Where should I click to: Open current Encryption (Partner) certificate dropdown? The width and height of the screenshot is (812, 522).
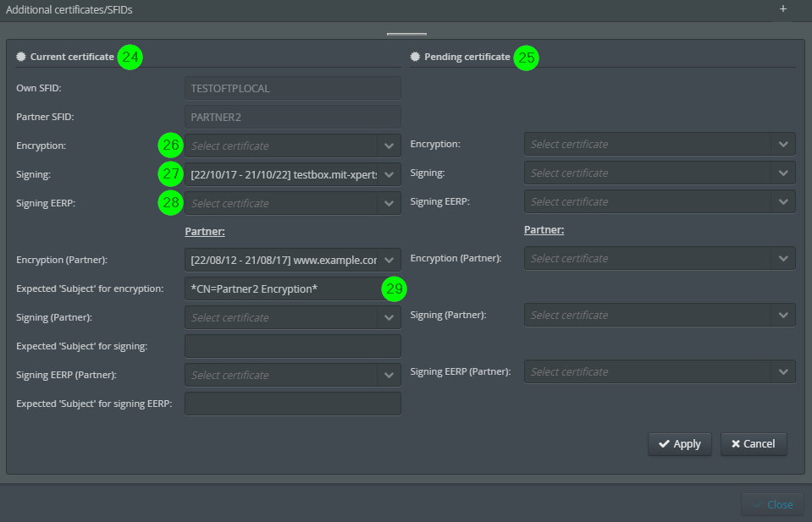coord(293,261)
